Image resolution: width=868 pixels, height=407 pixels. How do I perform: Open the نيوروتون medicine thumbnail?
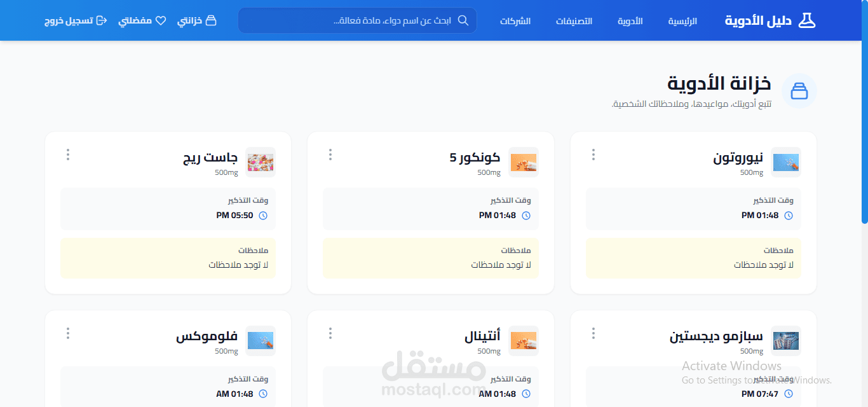click(786, 162)
